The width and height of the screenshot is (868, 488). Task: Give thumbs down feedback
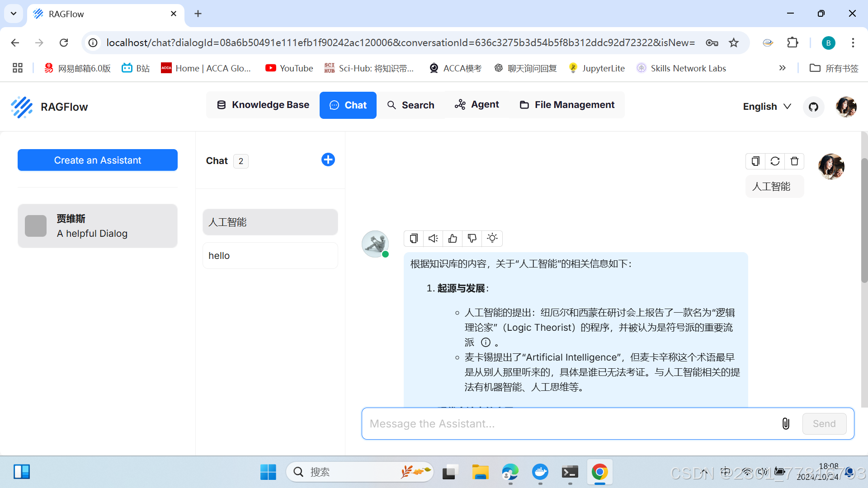472,238
